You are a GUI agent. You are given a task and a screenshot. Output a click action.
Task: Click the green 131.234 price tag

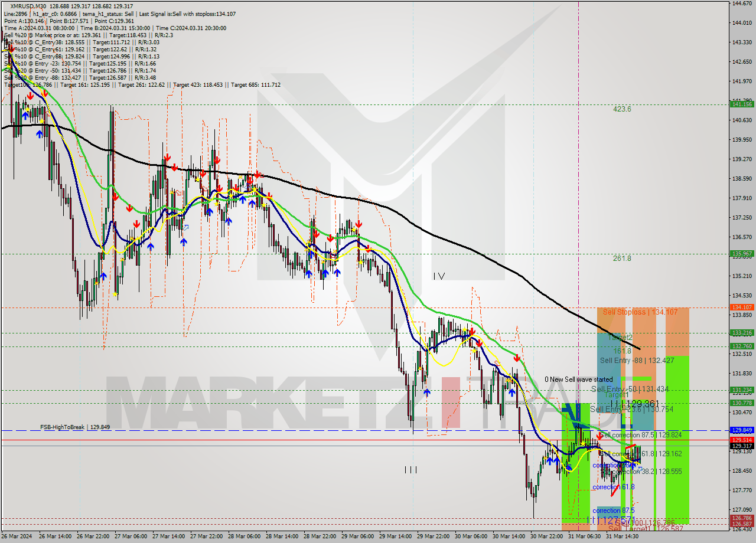pyautogui.click(x=742, y=390)
